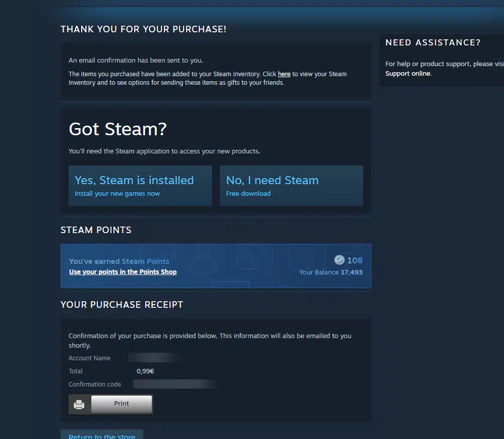Select the blurred Confirmation code value
Viewport: 504px width, 439px height.
point(176,384)
